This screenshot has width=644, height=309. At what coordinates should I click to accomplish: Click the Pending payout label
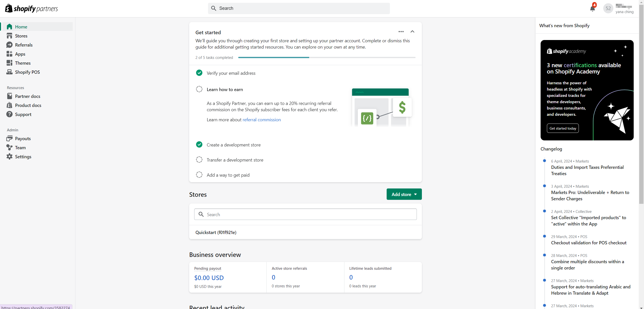point(208,268)
